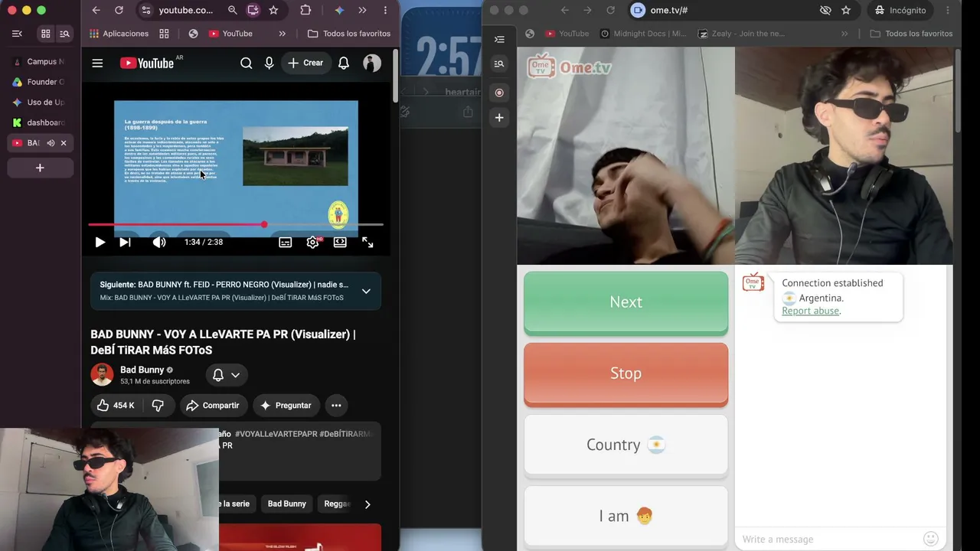Open the YouTube account avatar menu
Image resolution: width=980 pixels, height=551 pixels.
pyautogui.click(x=372, y=63)
